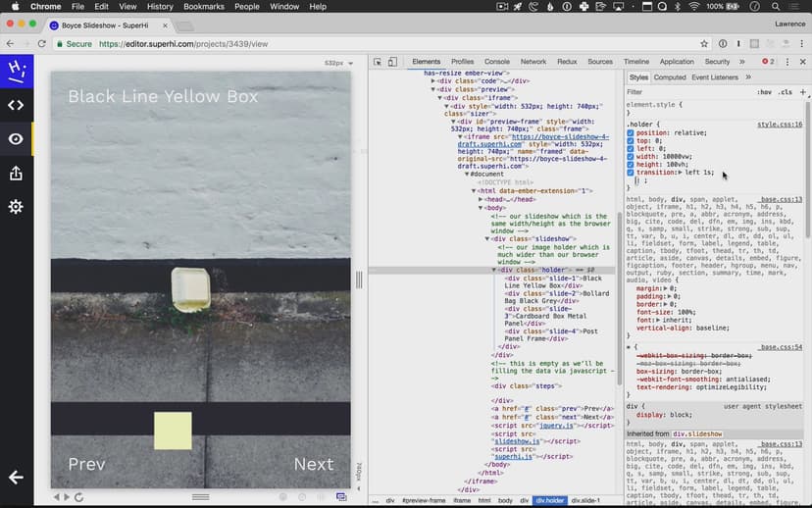Toggle the DevTools device toolbar icon
812x508 pixels.
point(393,62)
